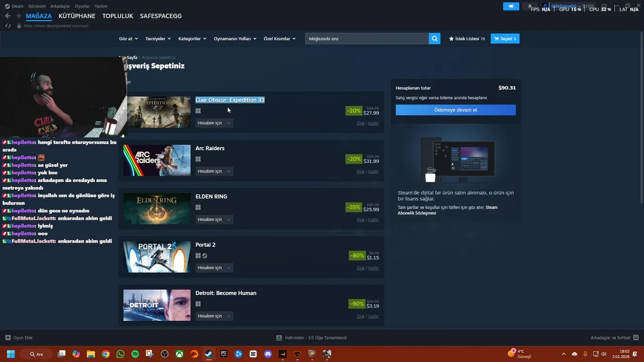
Task: Open Windows Start button
Action: pyautogui.click(x=11, y=354)
